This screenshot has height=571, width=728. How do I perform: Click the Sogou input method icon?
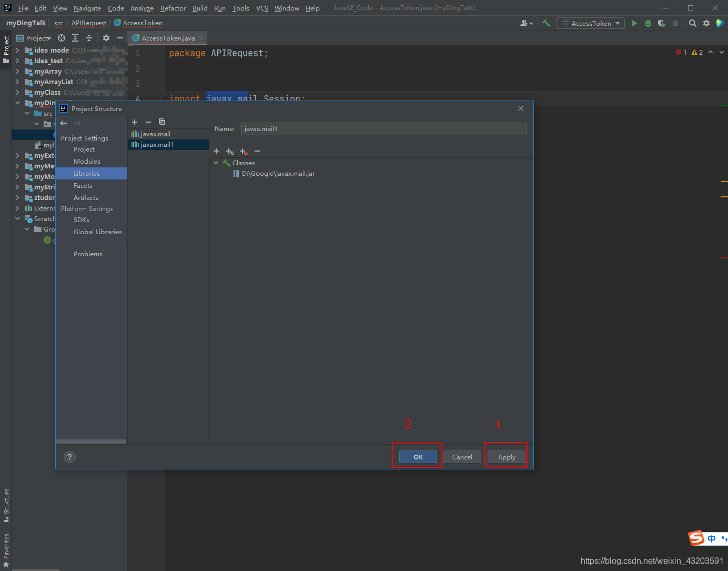pyautogui.click(x=696, y=538)
